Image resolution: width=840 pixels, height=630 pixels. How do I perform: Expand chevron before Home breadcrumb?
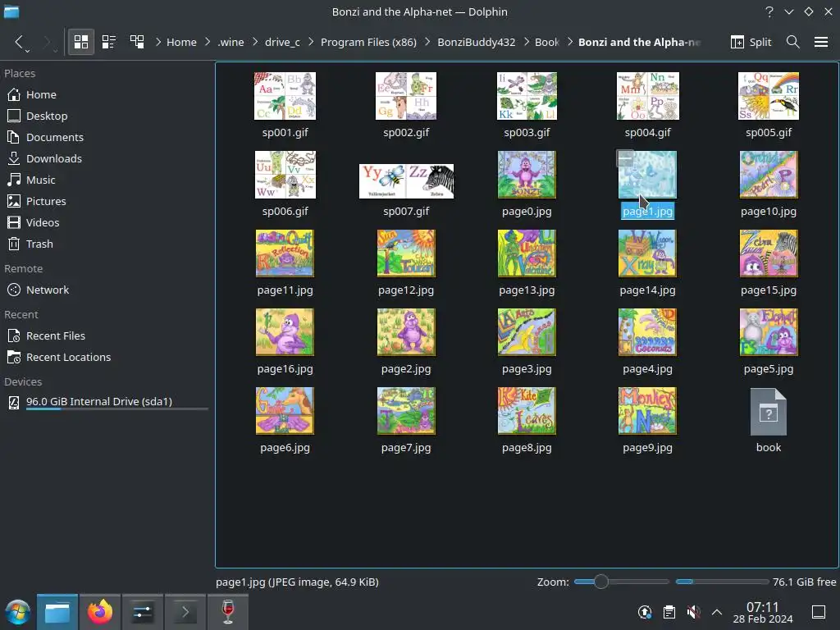pyautogui.click(x=158, y=42)
